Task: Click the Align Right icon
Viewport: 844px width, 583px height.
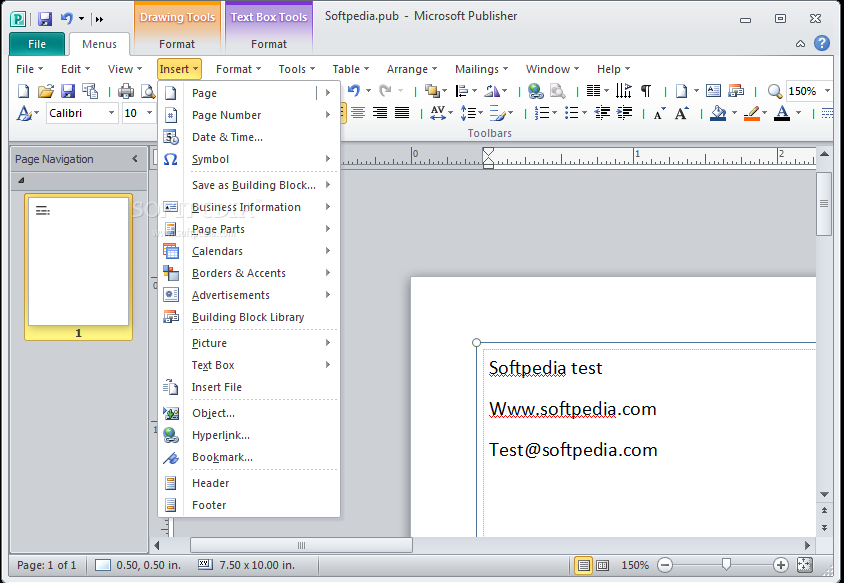Action: tap(380, 113)
